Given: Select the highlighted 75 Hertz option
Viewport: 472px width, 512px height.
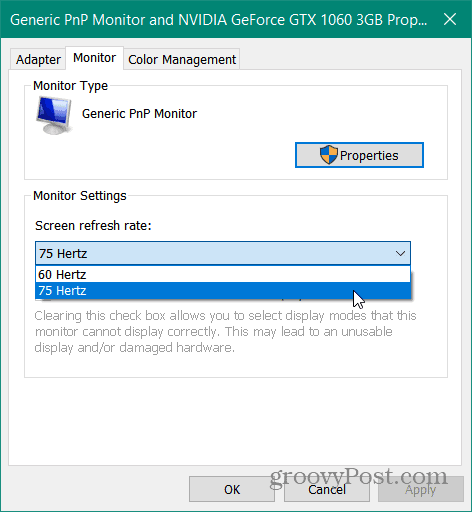Looking at the screenshot, I should tap(223, 291).
